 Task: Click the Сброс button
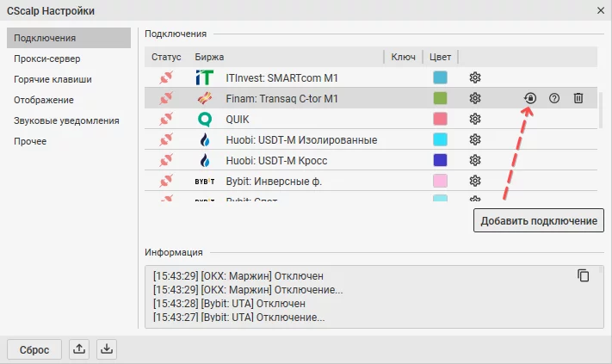[x=34, y=349]
